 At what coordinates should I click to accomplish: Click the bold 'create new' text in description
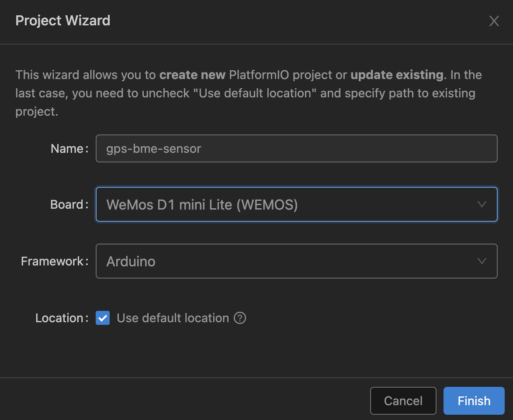[x=192, y=75]
